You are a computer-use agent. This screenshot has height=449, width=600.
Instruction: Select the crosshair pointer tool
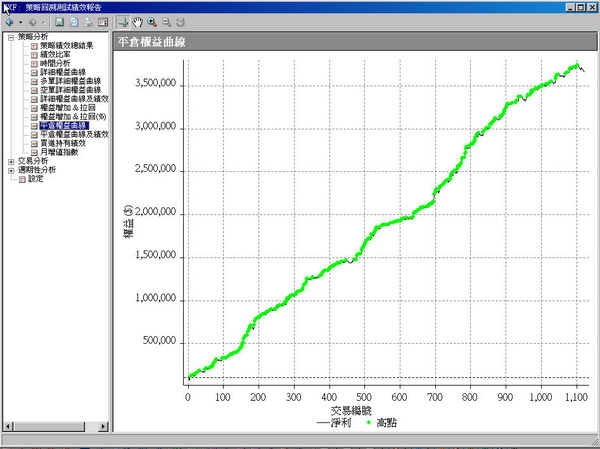pos(123,22)
